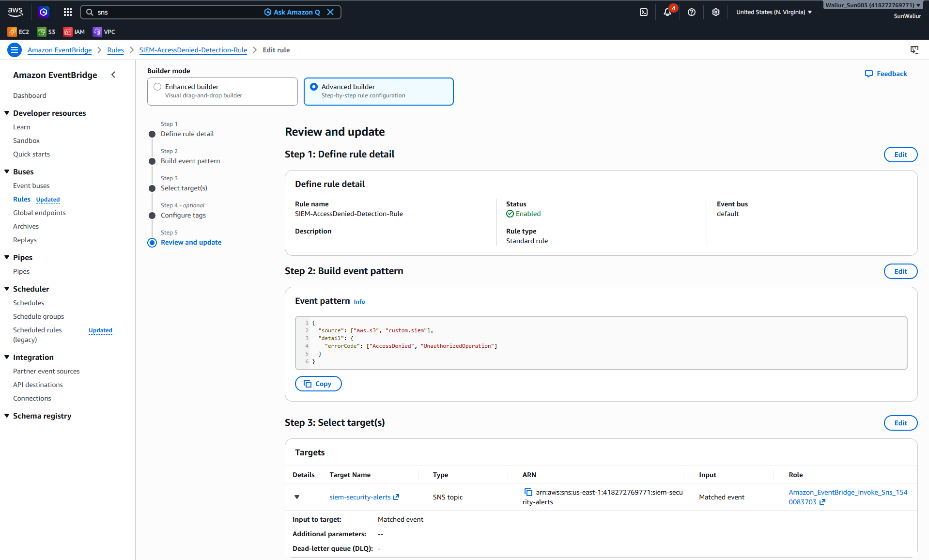Collapse the Amazon EventBridge sidebar

[113, 75]
